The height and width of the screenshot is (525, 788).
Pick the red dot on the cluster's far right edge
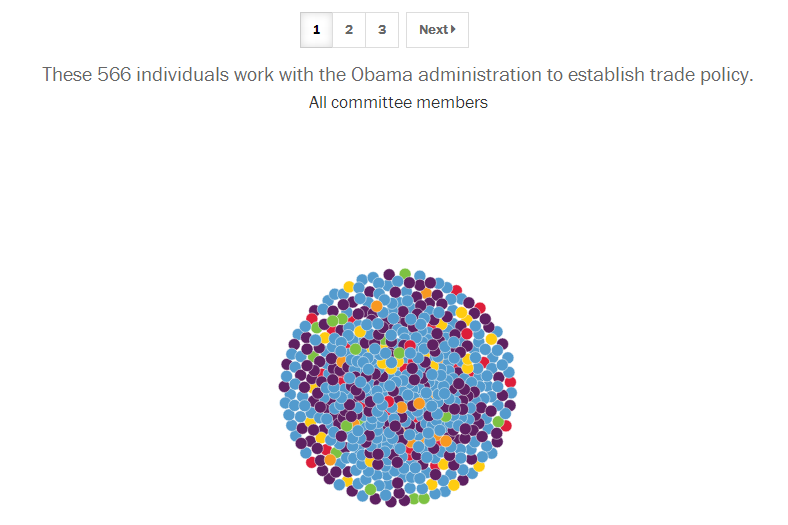click(x=511, y=382)
